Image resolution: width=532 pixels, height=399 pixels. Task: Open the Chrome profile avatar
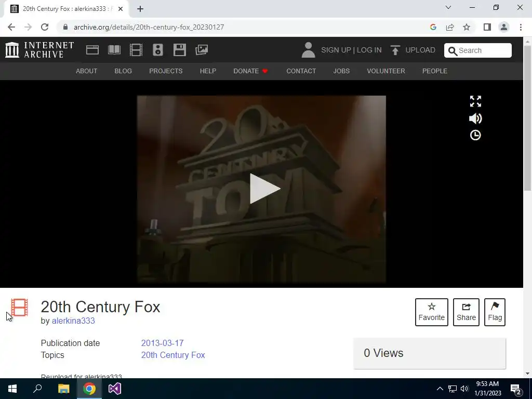[504, 27]
